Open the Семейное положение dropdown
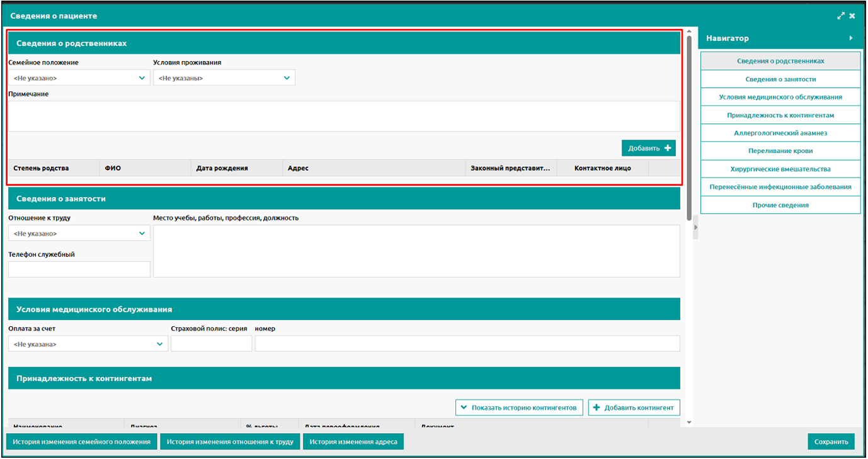Viewport: 868px width, 459px height. (79, 78)
